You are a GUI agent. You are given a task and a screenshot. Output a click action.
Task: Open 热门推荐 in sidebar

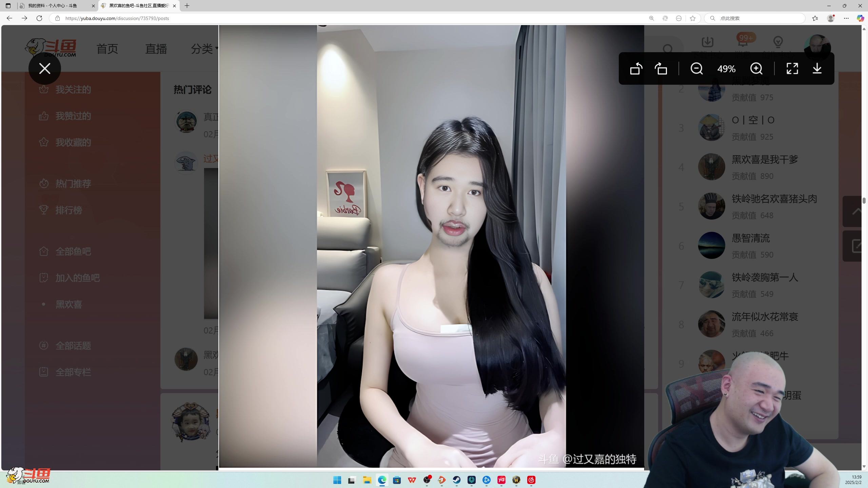click(65, 184)
